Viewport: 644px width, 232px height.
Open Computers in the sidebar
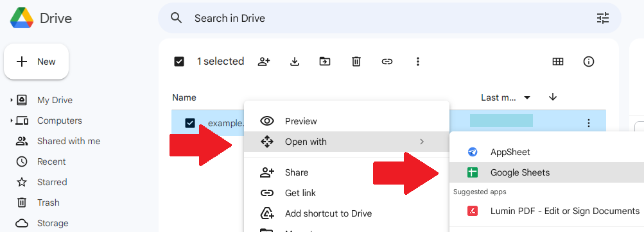[60, 120]
